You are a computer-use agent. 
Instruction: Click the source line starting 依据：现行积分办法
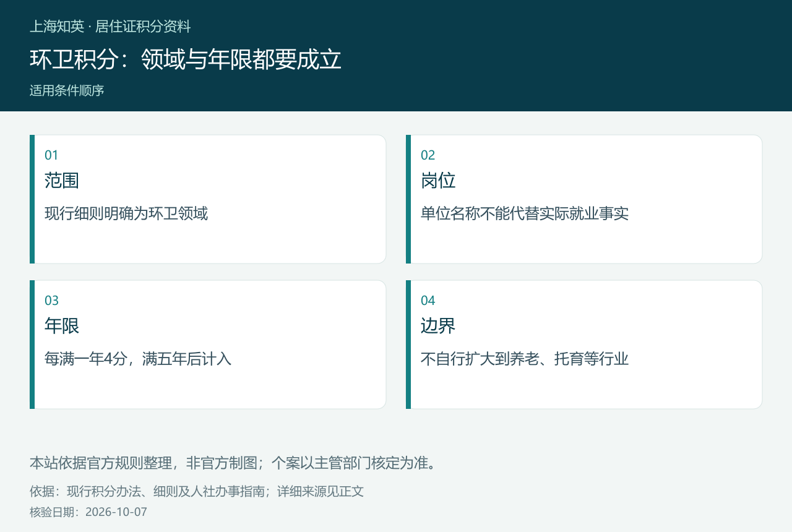(197, 491)
